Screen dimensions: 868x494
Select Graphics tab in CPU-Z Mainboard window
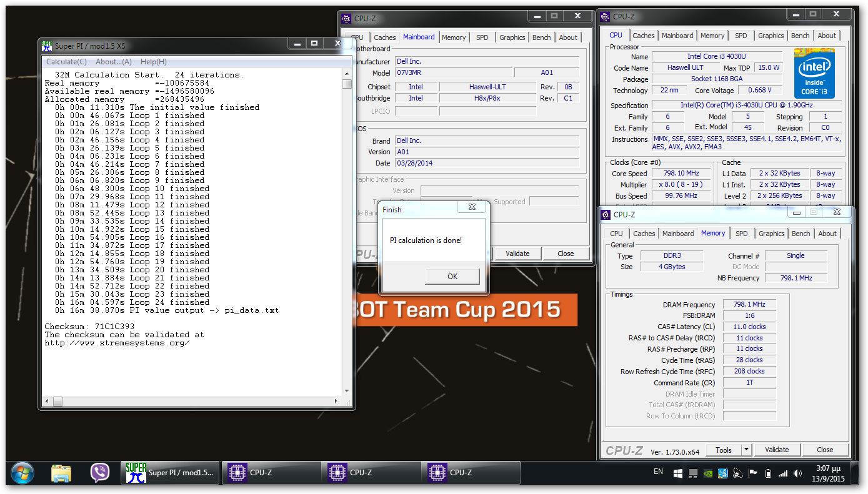coord(512,37)
